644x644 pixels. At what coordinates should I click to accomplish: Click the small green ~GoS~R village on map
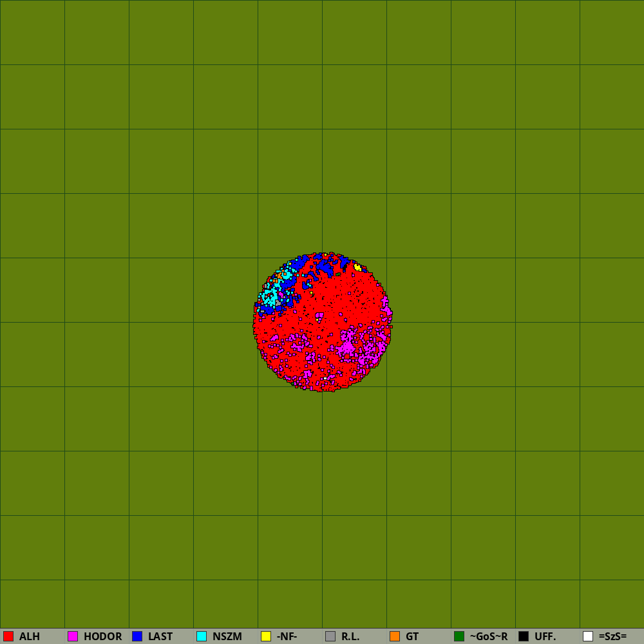click(x=338, y=274)
